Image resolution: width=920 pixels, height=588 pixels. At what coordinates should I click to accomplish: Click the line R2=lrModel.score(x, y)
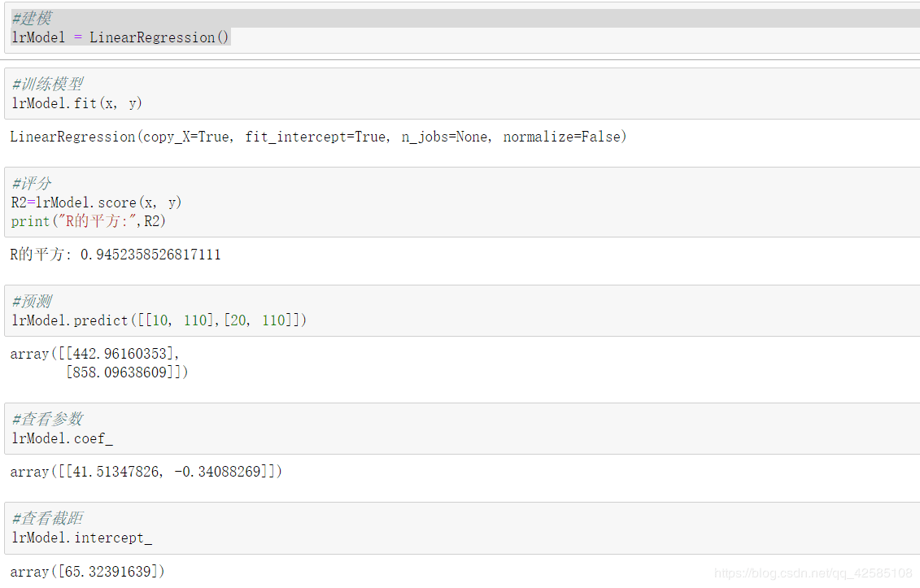coord(96,203)
